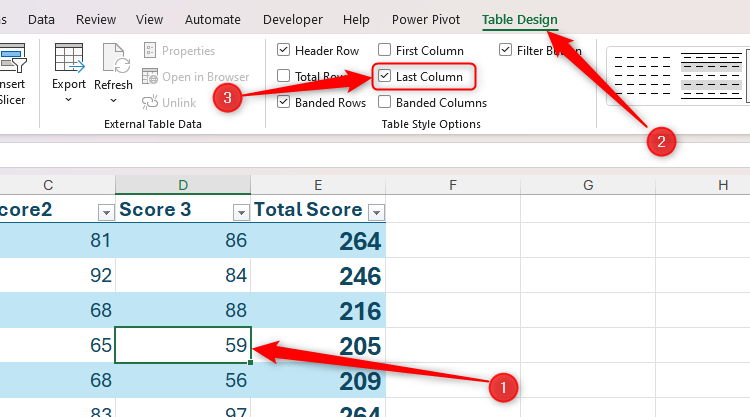750x417 pixels.
Task: Click the Insert Slicer icon
Action: coord(12,60)
